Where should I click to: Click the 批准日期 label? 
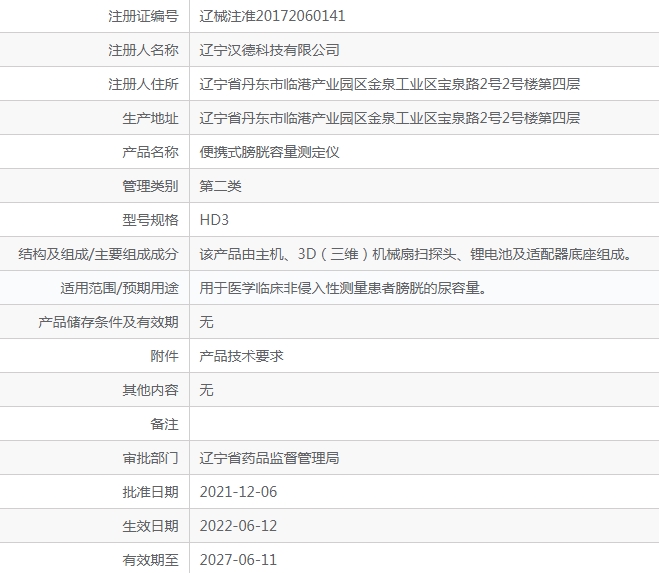[150, 492]
